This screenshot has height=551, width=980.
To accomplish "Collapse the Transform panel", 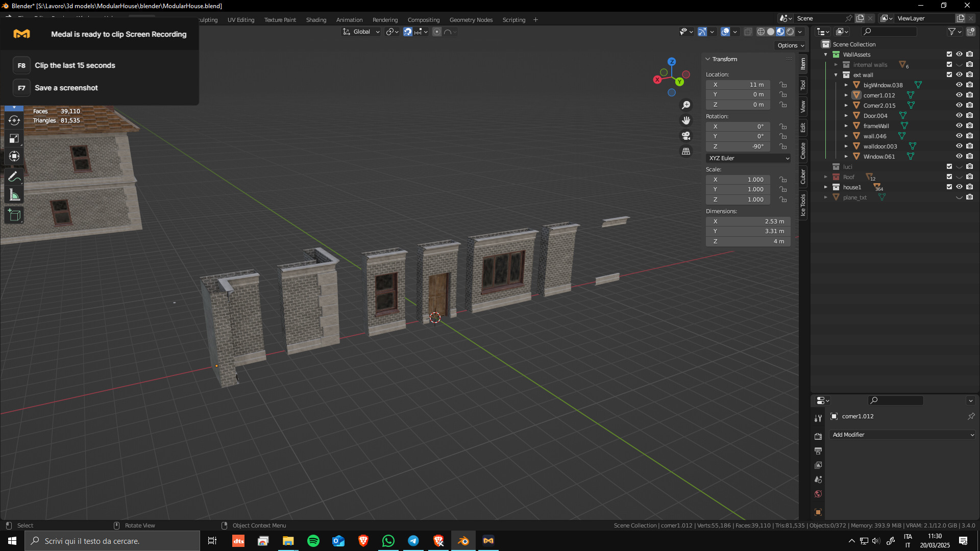I will click(708, 59).
